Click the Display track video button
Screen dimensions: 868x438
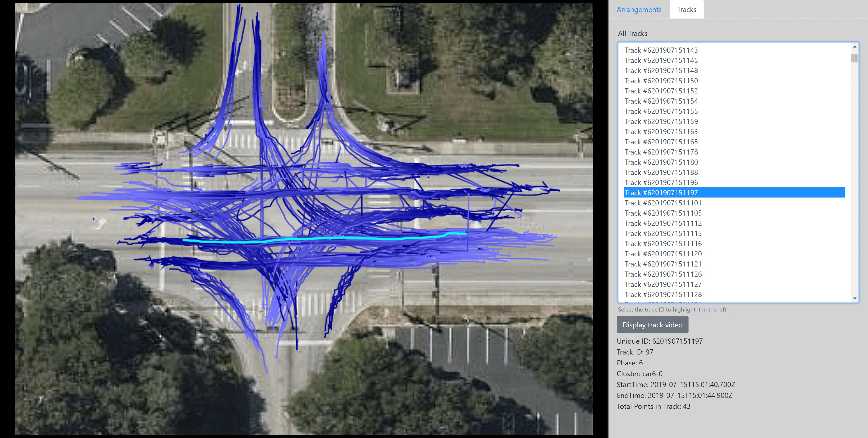pyautogui.click(x=652, y=325)
